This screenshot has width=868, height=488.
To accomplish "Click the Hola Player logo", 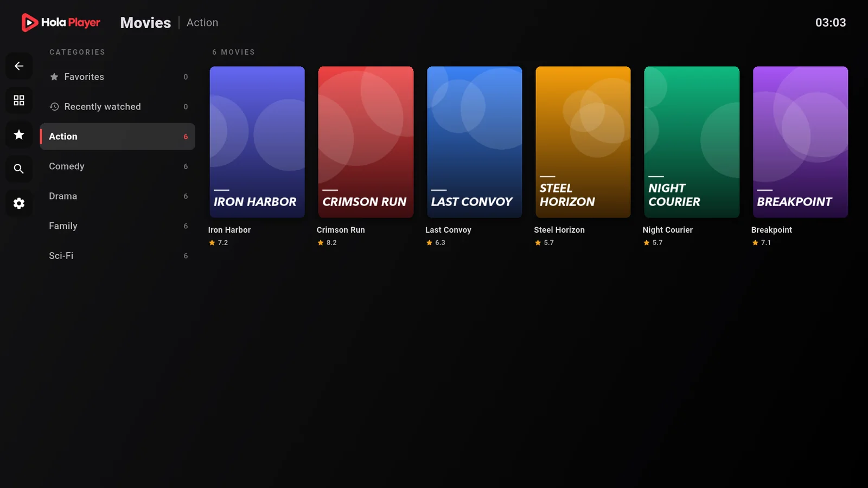I will (x=61, y=22).
